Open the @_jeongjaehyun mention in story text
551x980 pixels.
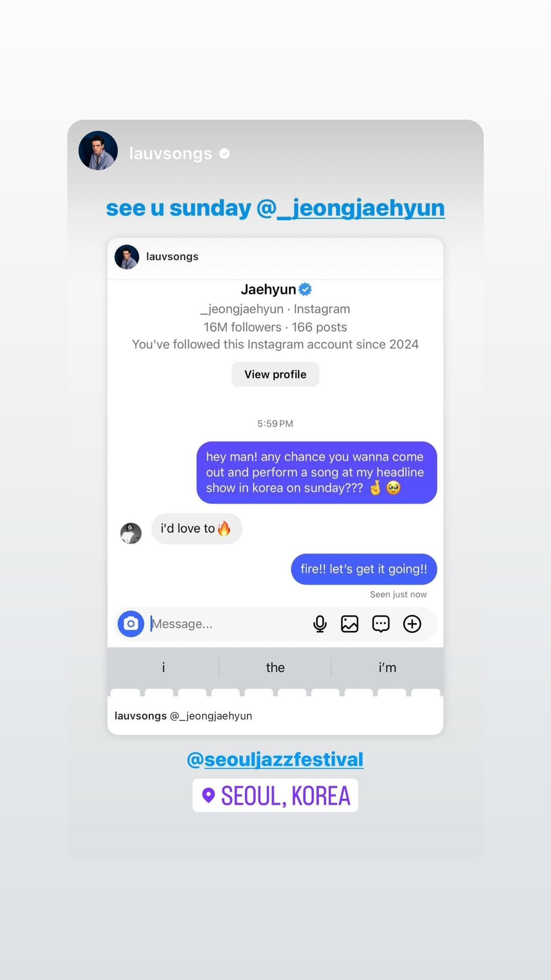[351, 208]
